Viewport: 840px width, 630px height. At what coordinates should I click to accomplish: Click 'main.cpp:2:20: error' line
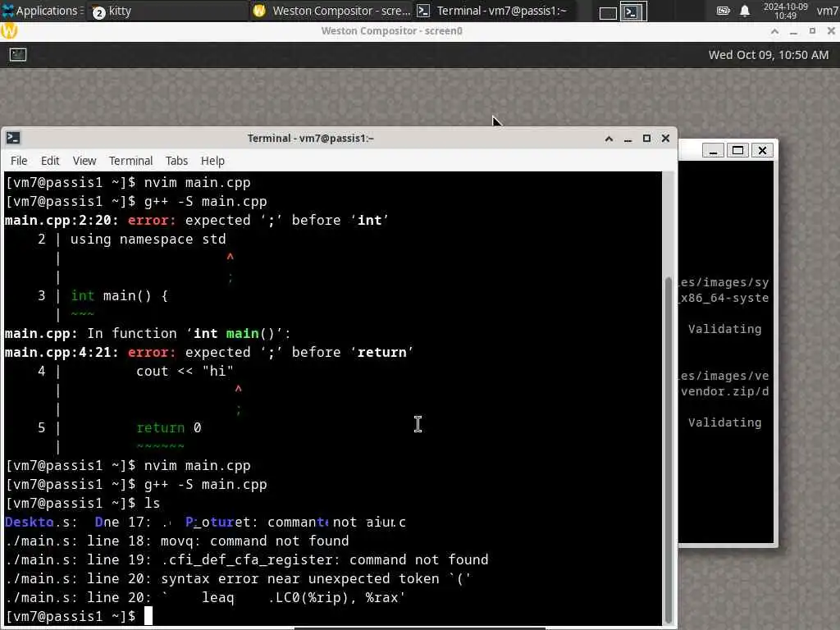197,220
